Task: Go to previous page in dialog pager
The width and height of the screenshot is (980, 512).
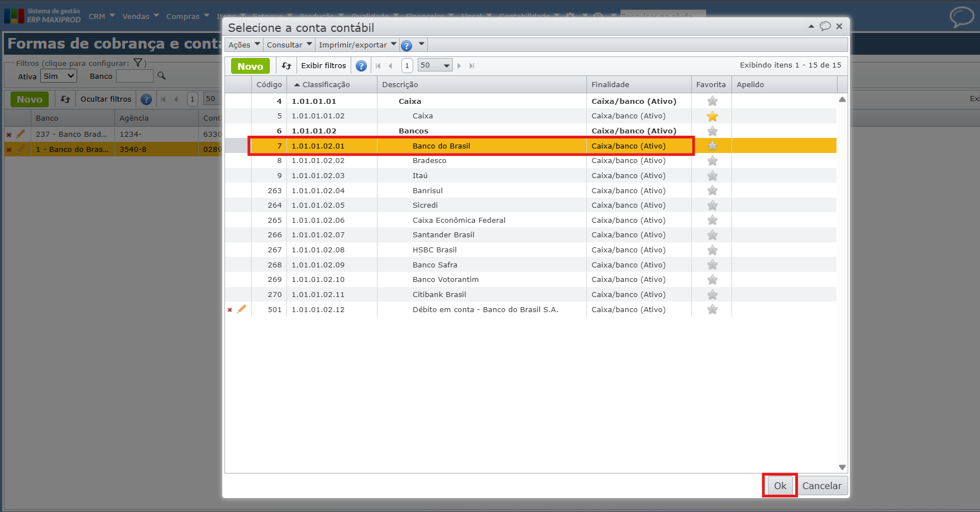Action: point(390,66)
